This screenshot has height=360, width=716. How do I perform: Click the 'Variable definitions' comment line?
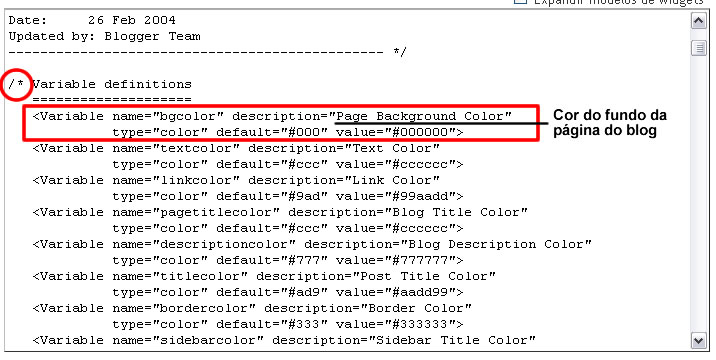[x=100, y=85]
